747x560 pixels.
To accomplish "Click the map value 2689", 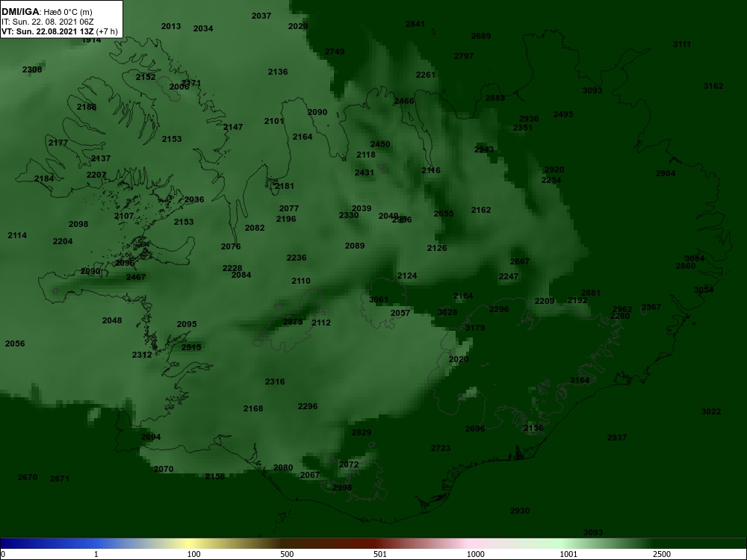I will [480, 36].
